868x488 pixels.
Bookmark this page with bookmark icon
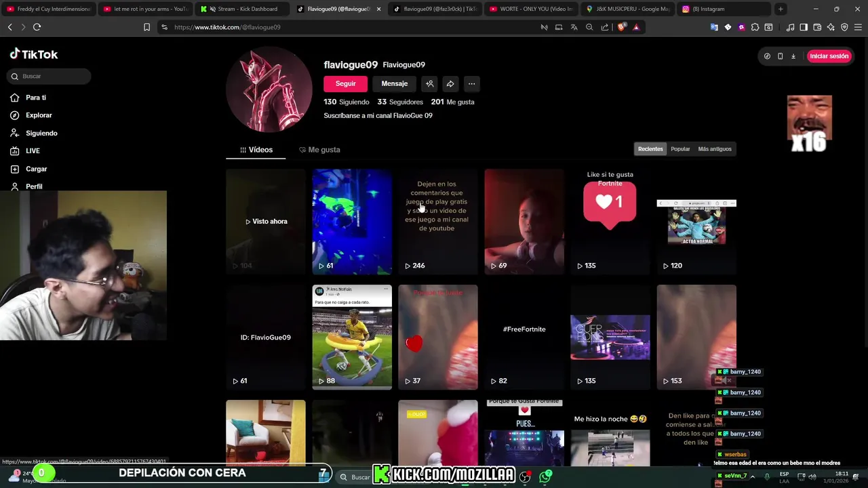146,27
